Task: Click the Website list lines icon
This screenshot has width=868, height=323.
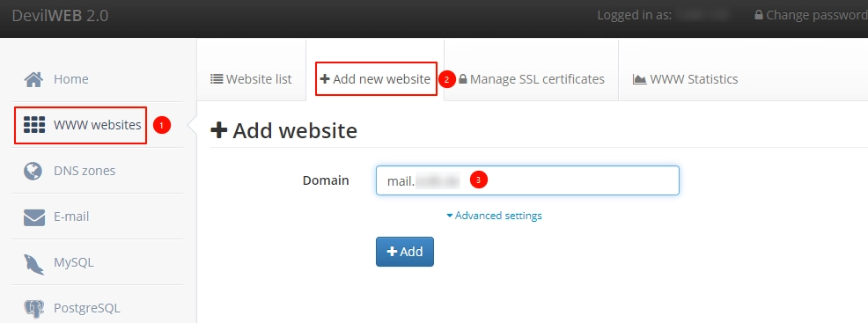Action: click(x=217, y=79)
